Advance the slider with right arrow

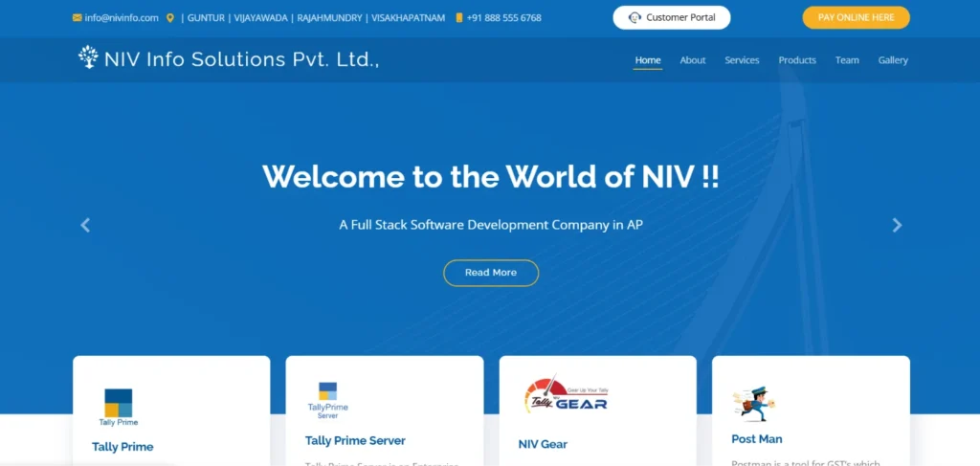(x=897, y=225)
